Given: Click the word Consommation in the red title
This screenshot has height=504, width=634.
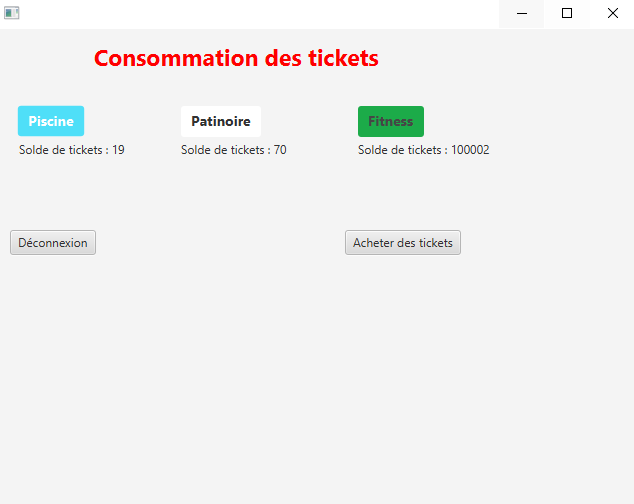Looking at the screenshot, I should tap(176, 58).
